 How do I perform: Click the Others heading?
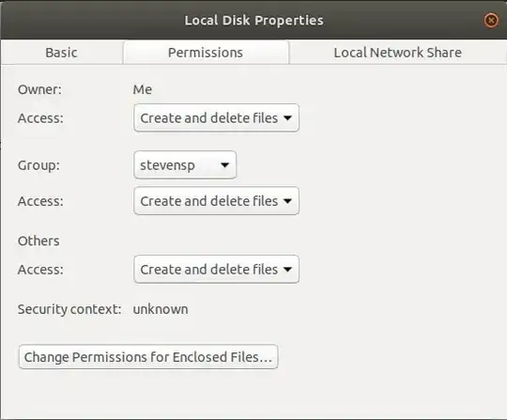[38, 241]
